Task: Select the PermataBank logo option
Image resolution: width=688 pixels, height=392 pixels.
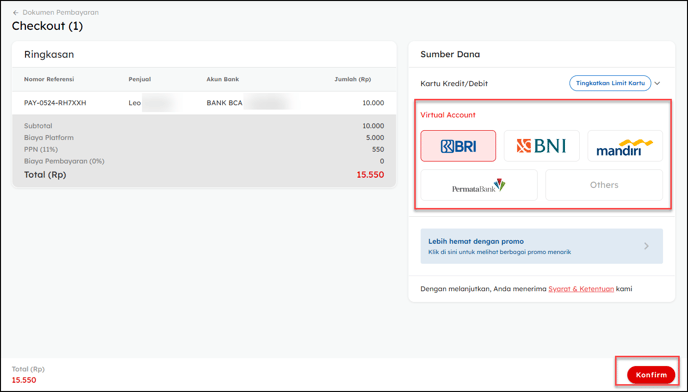Action: point(479,185)
